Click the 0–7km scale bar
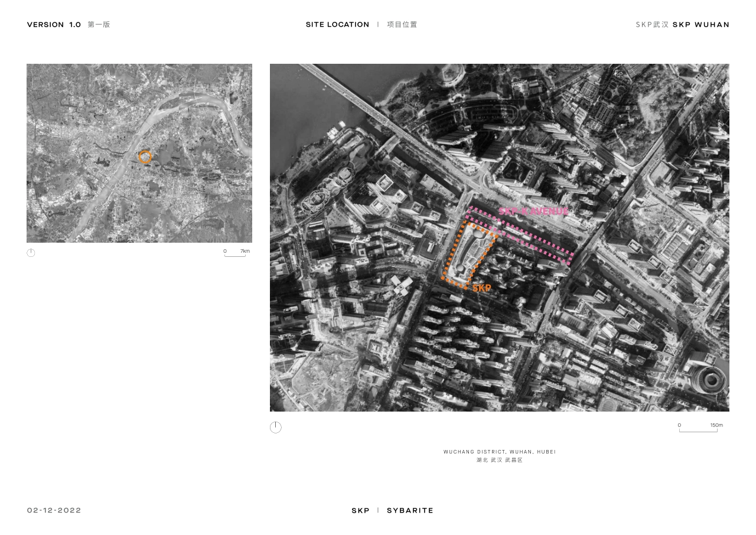 coord(235,254)
